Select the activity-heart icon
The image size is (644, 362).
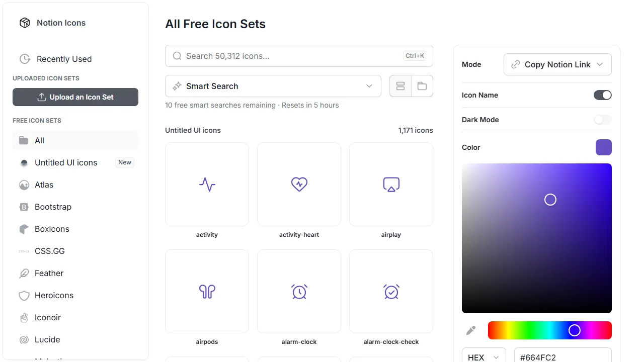point(299,184)
